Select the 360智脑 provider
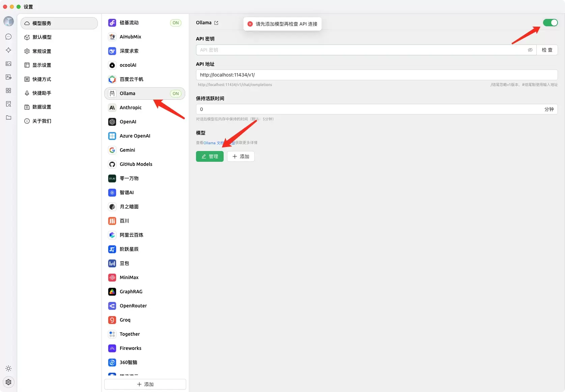Image resolution: width=565 pixels, height=392 pixels. [x=145, y=362]
